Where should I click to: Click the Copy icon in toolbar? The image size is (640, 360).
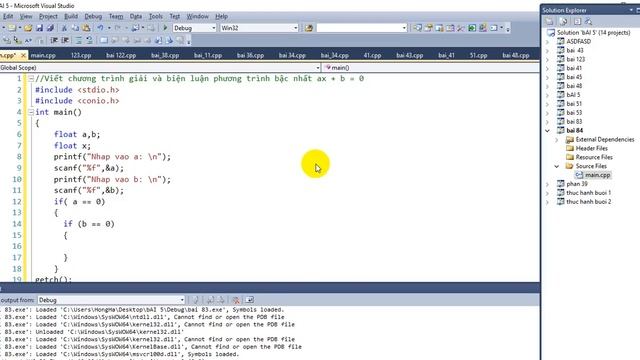(x=75, y=28)
